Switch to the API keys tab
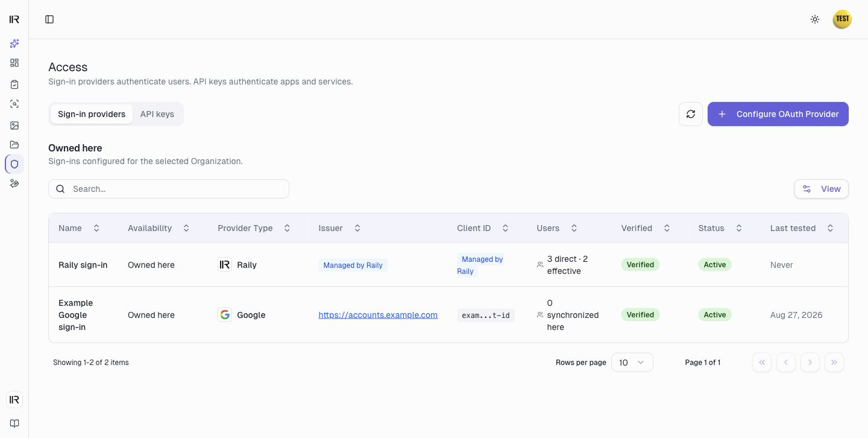The image size is (868, 438). pyautogui.click(x=157, y=114)
